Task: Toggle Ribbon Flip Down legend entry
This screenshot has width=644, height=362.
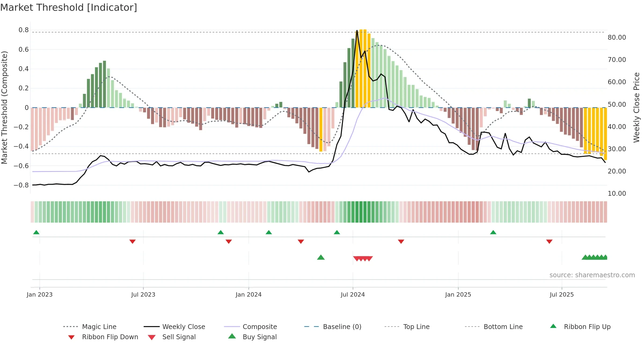Action: [x=103, y=337]
